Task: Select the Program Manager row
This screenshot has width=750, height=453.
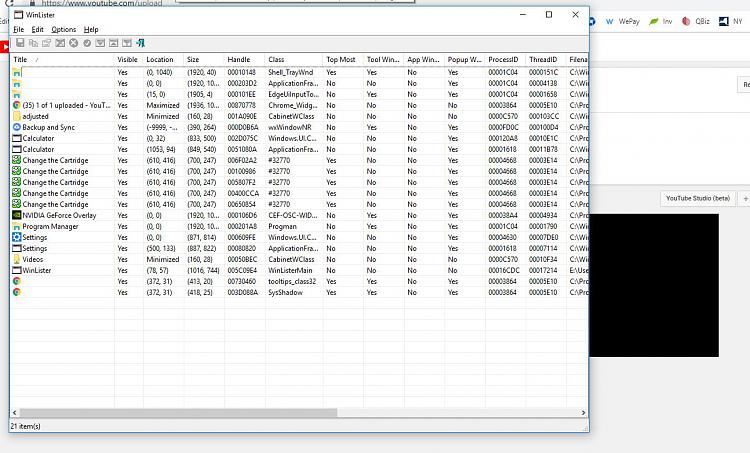Action: coord(50,226)
